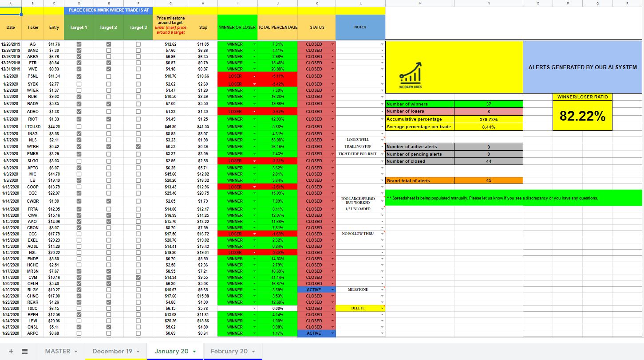This screenshot has width=644, height=360.
Task: Click the NOTES column header cell
Action: (360, 27)
